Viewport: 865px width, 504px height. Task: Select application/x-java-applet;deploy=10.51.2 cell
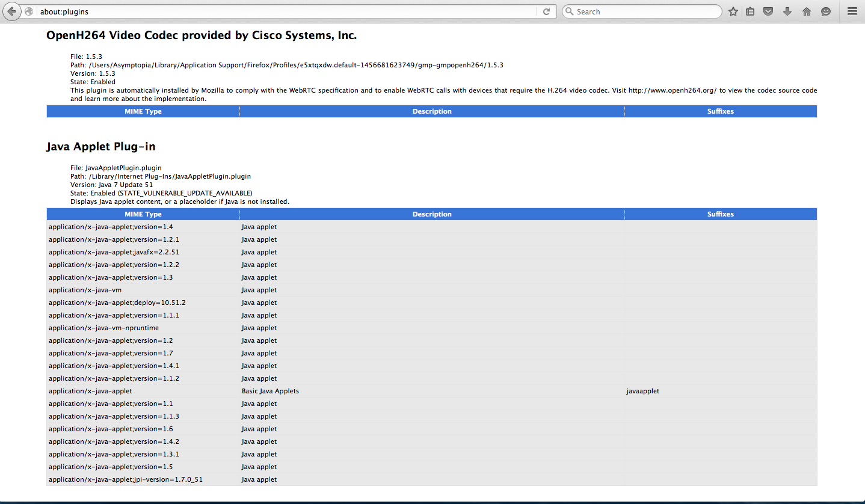[x=143, y=303]
